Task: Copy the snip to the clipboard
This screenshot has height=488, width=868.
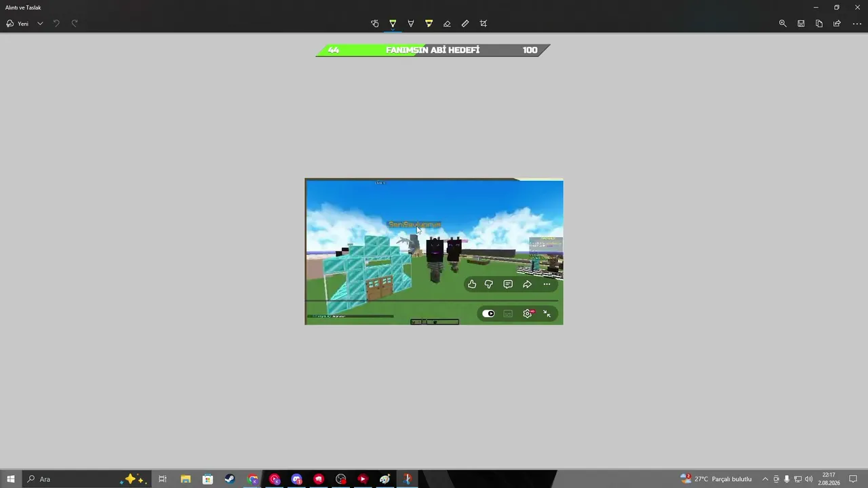Action: pos(819,24)
